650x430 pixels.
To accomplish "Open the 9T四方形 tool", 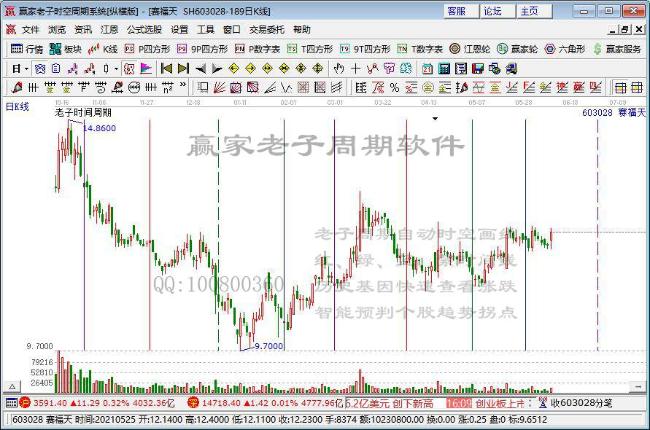I will pos(365,49).
